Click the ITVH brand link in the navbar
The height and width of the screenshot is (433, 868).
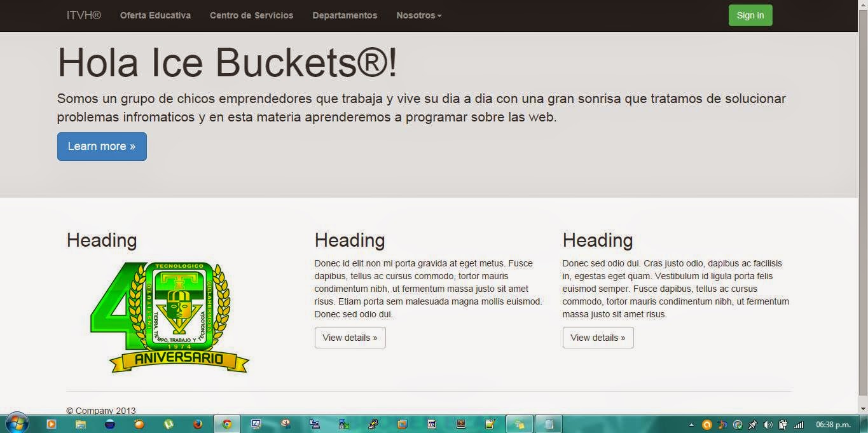[83, 15]
